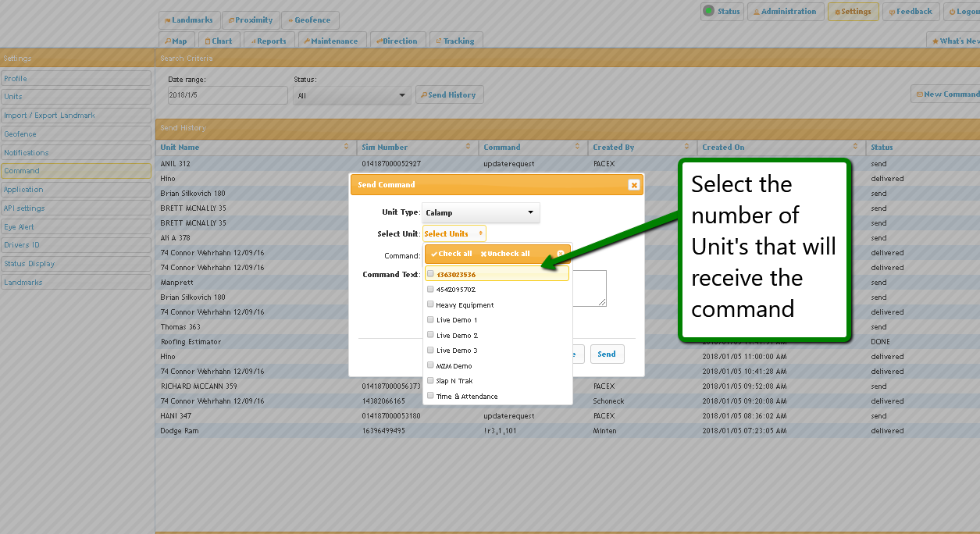980x534 pixels.
Task: Enable the Slap N Trak checkbox
Action: (430, 381)
